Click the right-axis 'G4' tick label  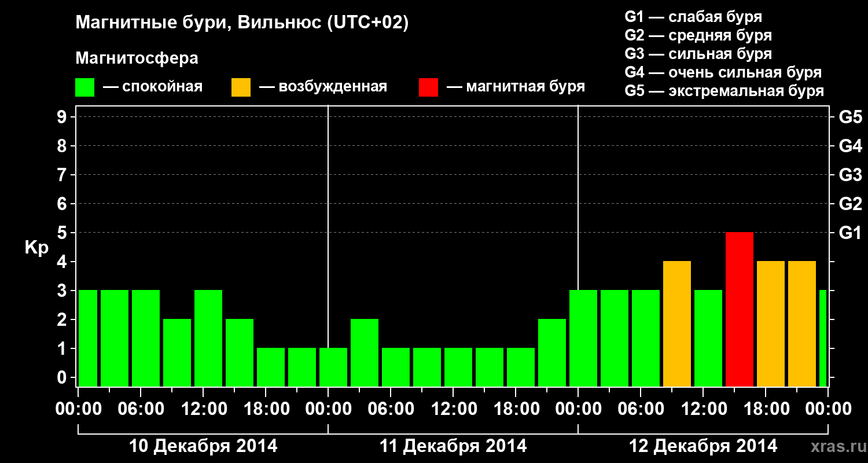click(850, 146)
